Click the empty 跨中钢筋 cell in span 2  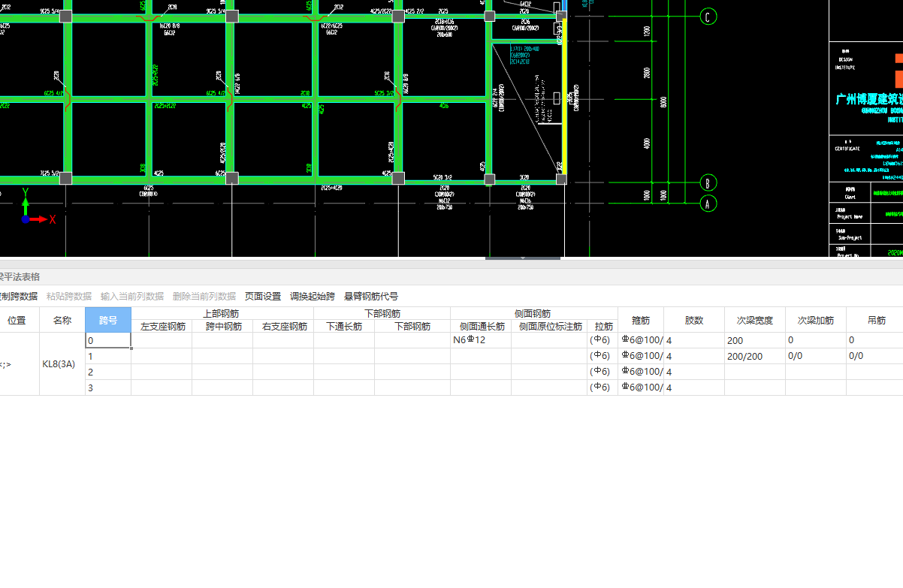tap(222, 372)
